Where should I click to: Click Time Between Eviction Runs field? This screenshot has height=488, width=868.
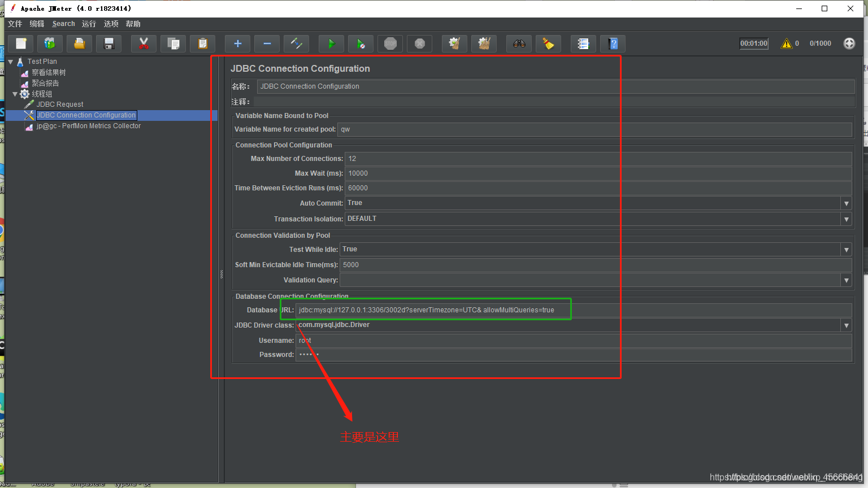pos(598,188)
